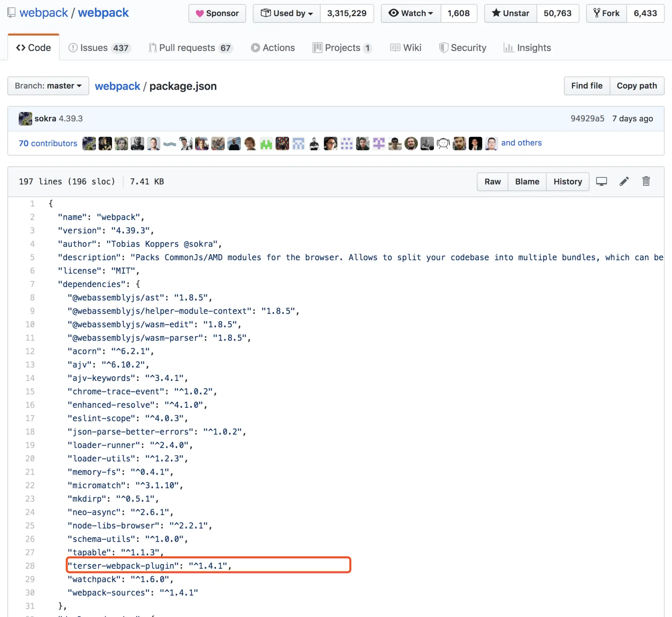672x617 pixels.
Task: Open the 50,763 stargazers count
Action: [558, 13]
